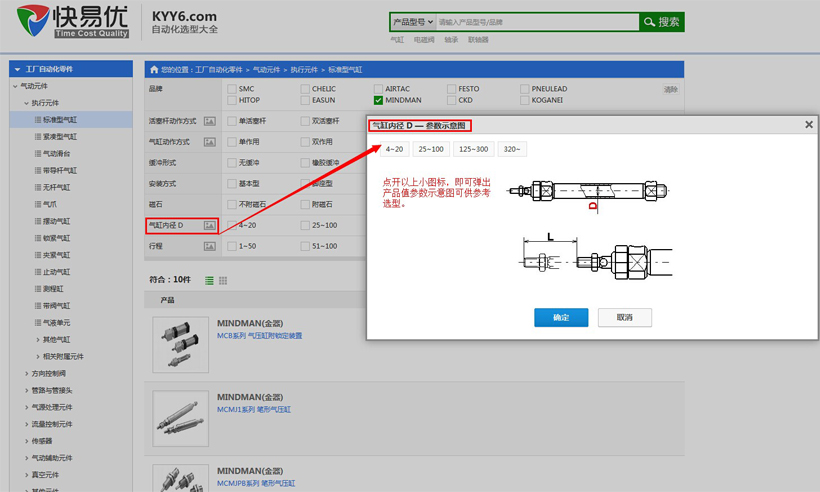Image resolution: width=820 pixels, height=492 pixels.
Task: Click the list icon beside 无杆气缸
Action: pyautogui.click(x=38, y=187)
